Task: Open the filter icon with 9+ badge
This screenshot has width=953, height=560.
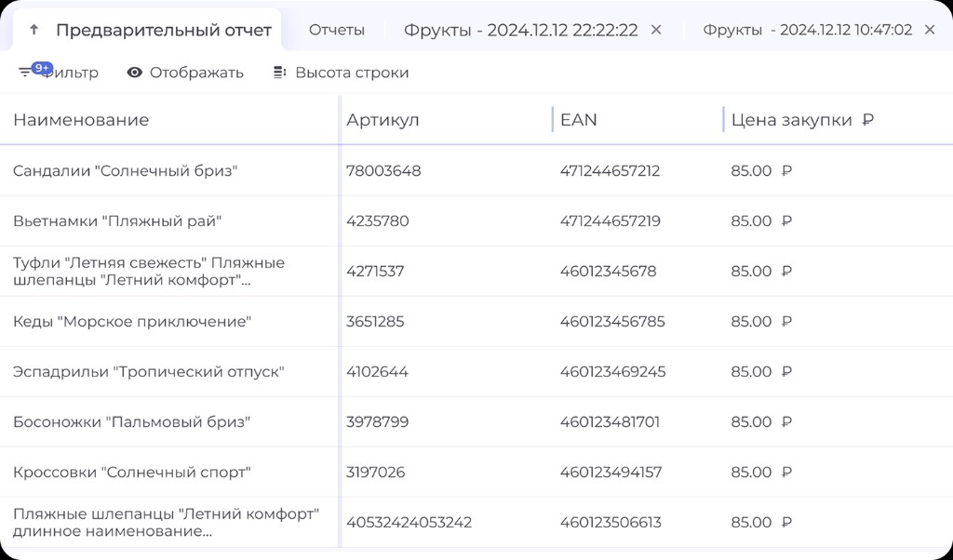Action: tap(25, 73)
